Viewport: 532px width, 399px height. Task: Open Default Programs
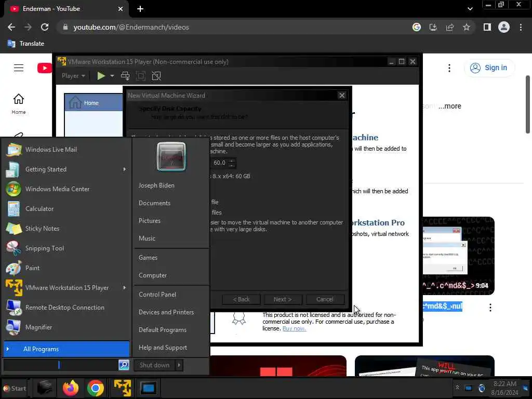click(163, 330)
